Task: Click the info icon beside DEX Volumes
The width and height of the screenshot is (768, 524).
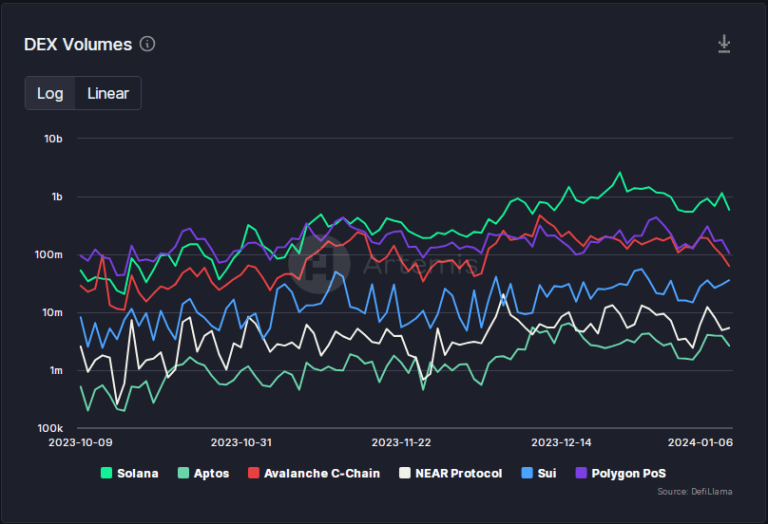Action: point(148,44)
